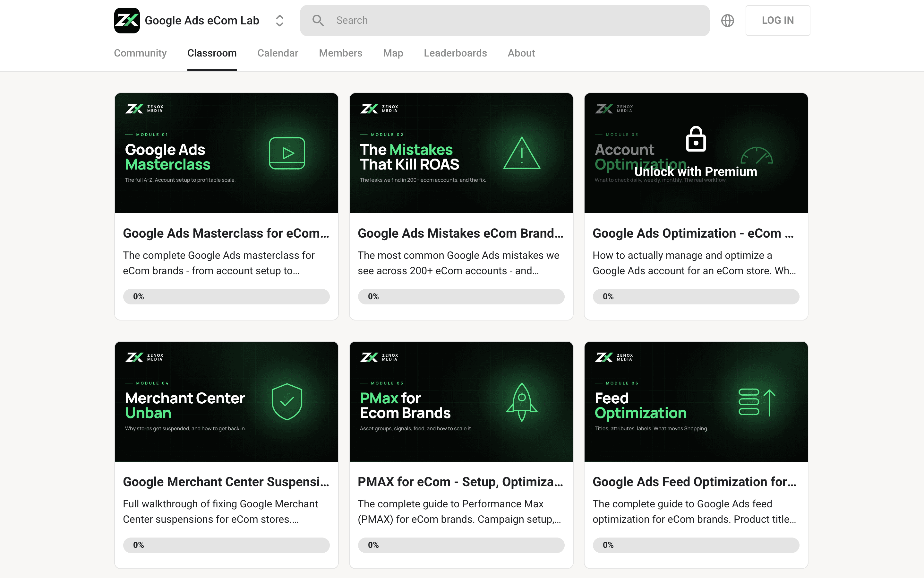Switch to the Members tab
The height and width of the screenshot is (578, 924).
pyautogui.click(x=341, y=53)
